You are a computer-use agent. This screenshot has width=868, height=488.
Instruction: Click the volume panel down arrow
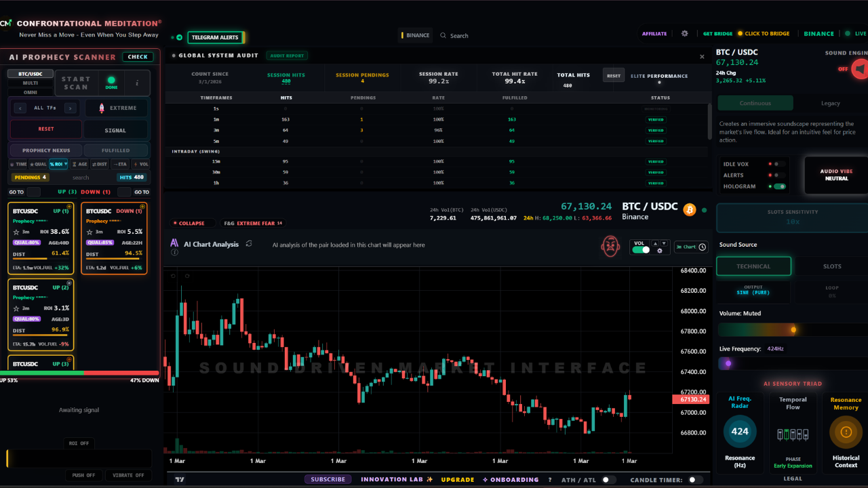coord(664,243)
